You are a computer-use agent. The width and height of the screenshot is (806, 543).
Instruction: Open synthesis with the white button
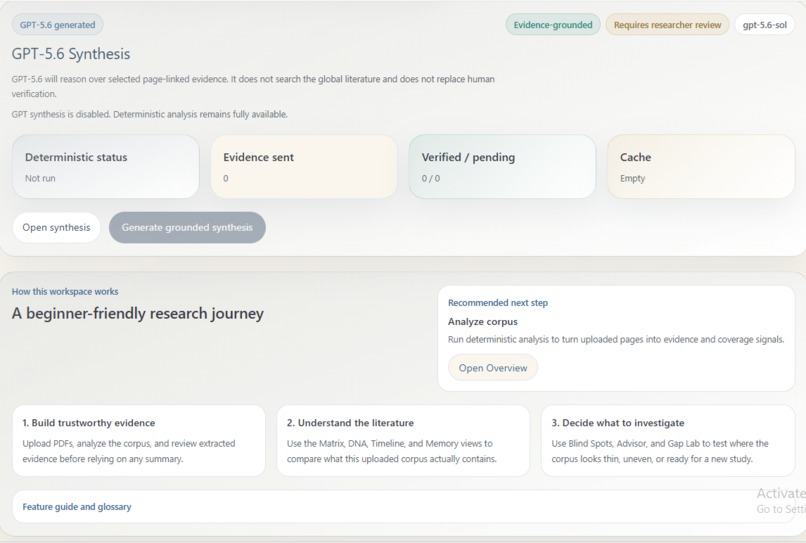(56, 227)
